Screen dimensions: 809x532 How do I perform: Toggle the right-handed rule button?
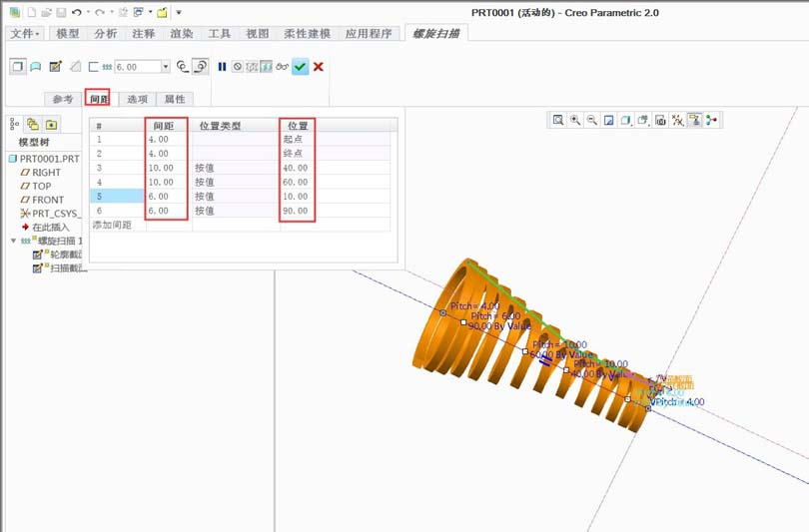(200, 67)
